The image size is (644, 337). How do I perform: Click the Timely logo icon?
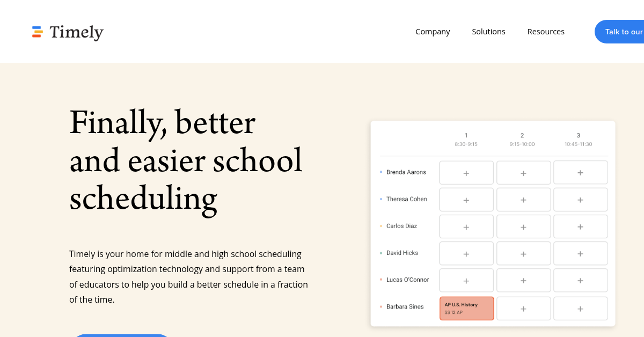[37, 32]
